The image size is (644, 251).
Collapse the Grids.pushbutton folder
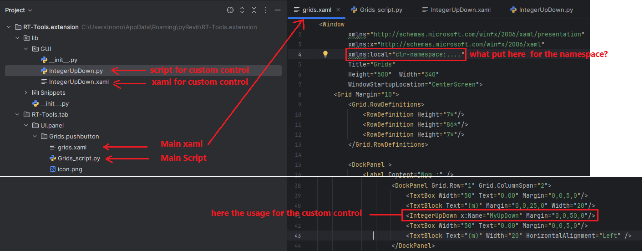point(35,136)
